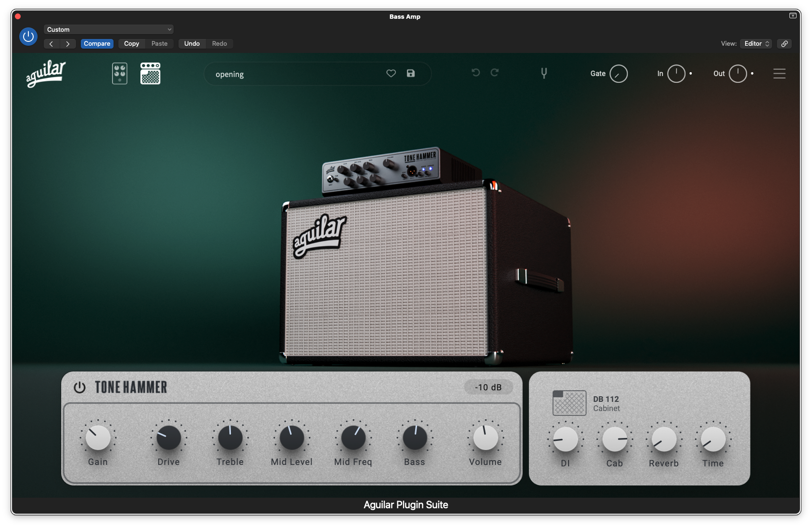Click the Cab knob
Image resolution: width=812 pixels, height=528 pixels.
click(x=615, y=439)
